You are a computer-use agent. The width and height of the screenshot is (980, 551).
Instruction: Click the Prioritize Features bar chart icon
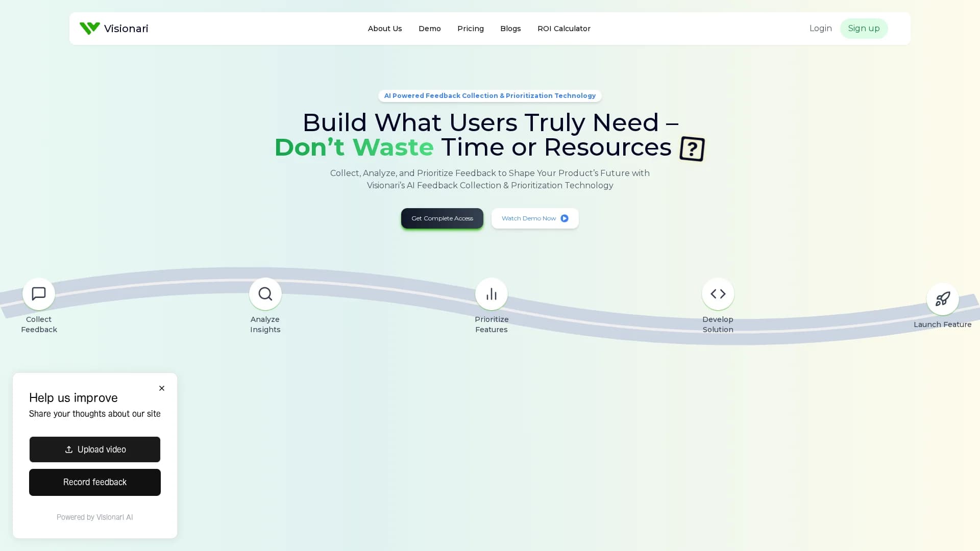click(x=492, y=294)
